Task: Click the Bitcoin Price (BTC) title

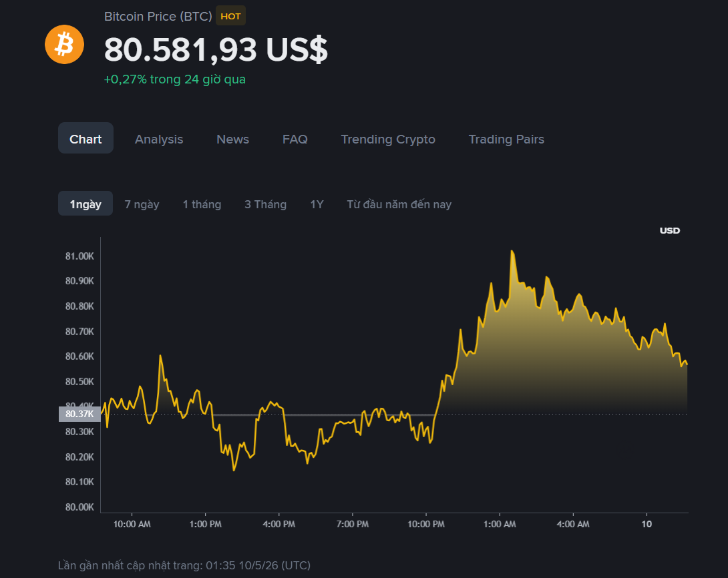Action: coord(158,16)
